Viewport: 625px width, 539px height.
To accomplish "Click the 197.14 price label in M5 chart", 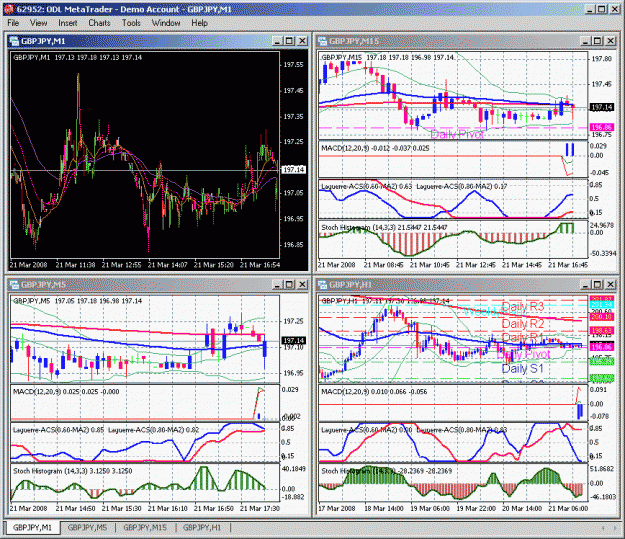I will pos(294,340).
